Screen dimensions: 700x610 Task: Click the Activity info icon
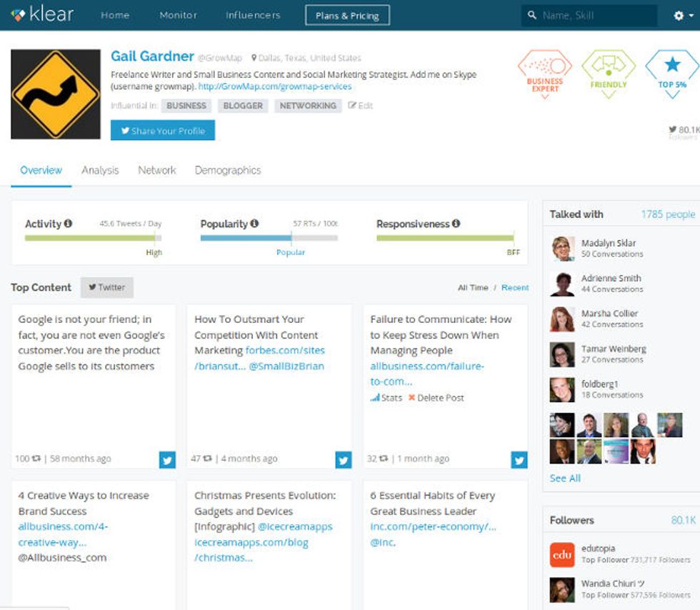(x=68, y=223)
